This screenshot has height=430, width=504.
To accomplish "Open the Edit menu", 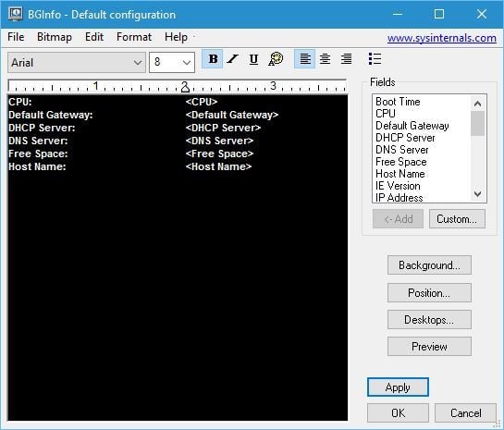I will (x=94, y=37).
